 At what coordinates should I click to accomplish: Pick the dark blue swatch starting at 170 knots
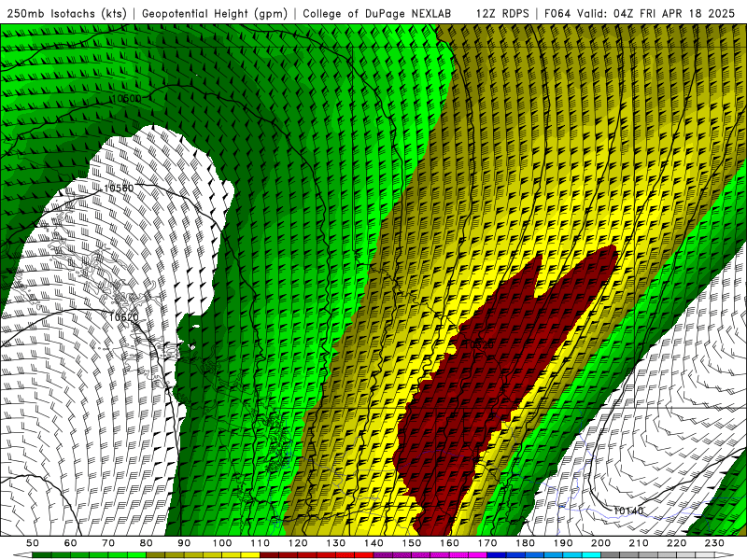(497, 554)
